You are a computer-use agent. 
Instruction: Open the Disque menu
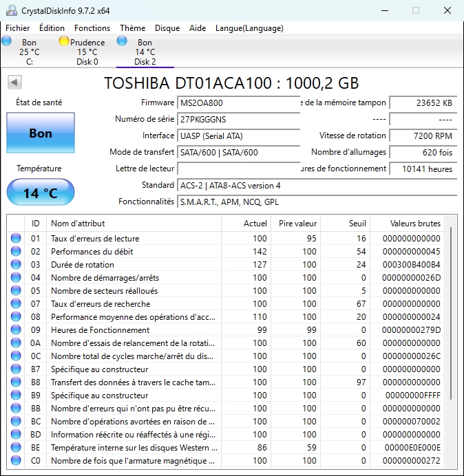tap(167, 28)
